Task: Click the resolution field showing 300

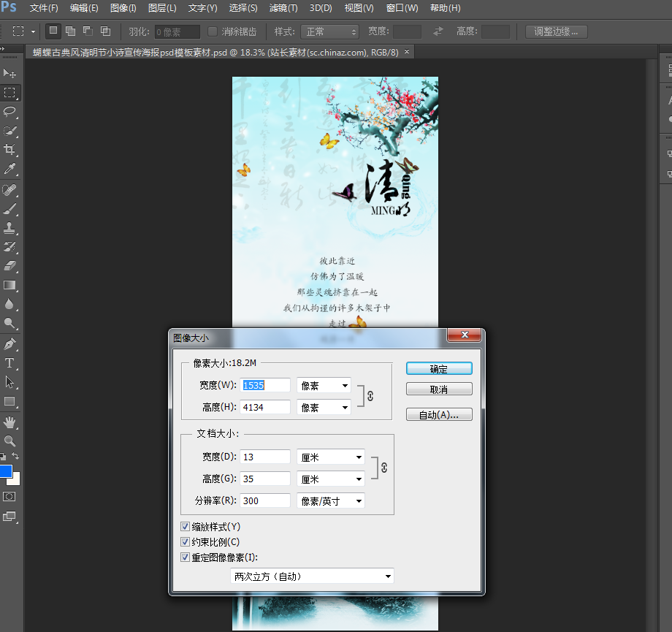Action: coord(265,500)
